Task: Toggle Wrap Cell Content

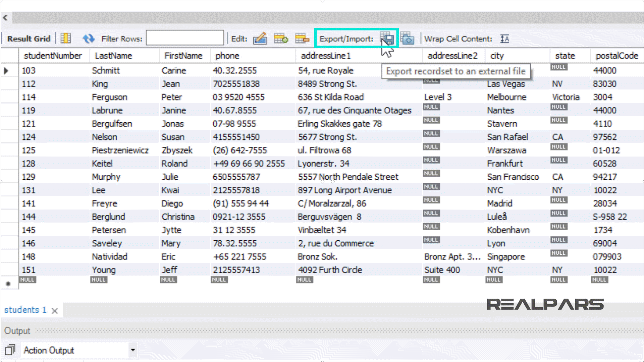Action: 504,39
